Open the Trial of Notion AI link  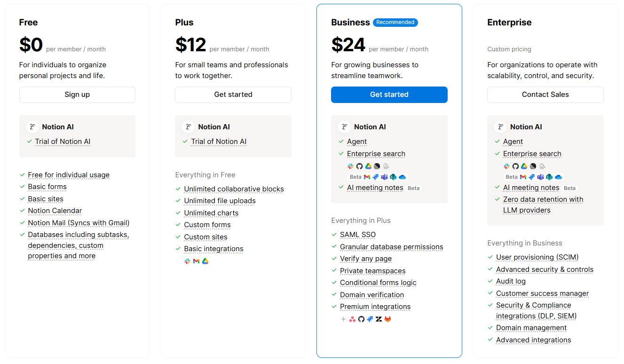point(63,141)
